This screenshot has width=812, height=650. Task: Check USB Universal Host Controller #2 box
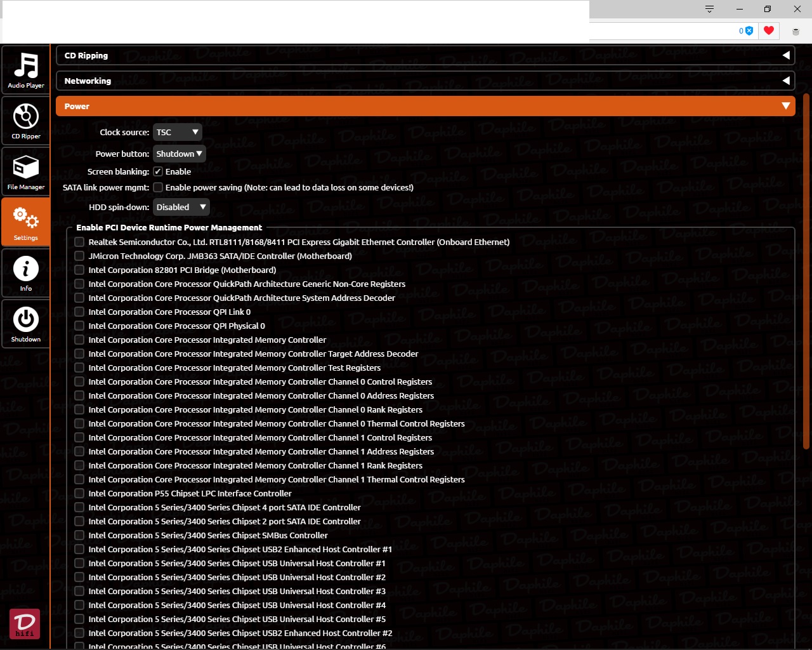click(79, 577)
